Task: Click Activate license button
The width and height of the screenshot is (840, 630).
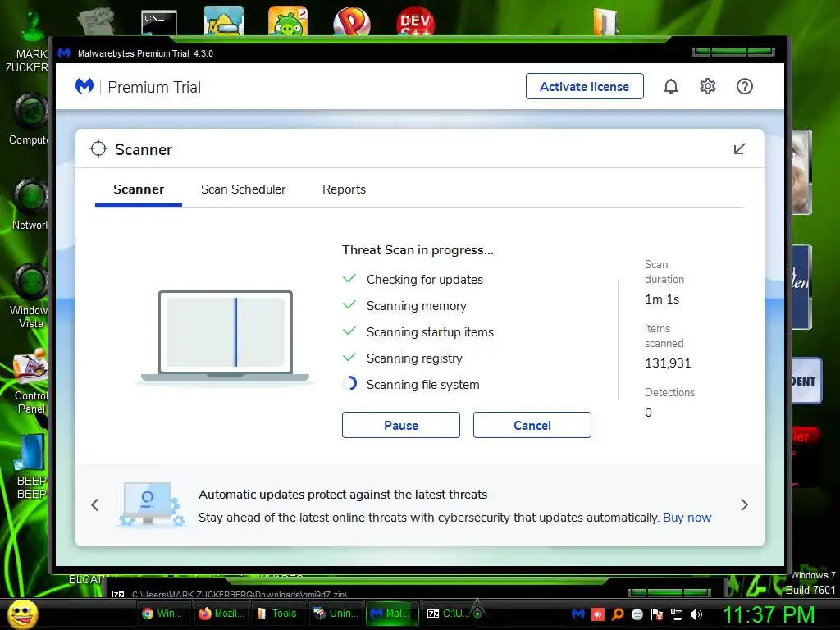Action: coord(584,86)
